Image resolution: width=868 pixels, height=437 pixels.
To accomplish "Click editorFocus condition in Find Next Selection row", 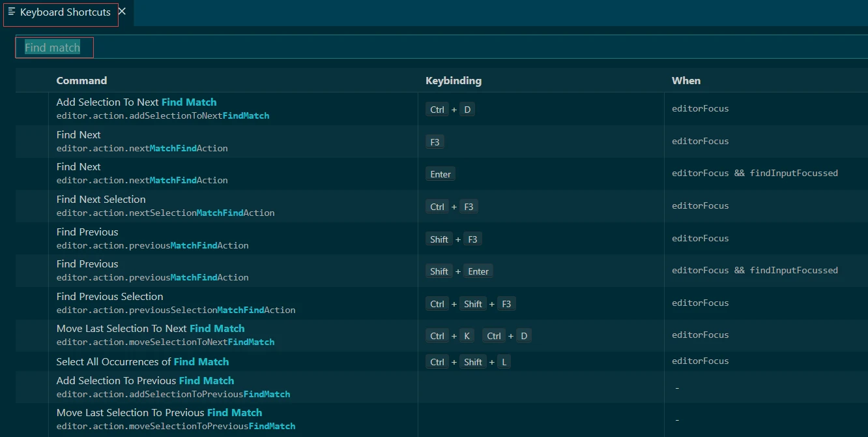I will [x=701, y=205].
